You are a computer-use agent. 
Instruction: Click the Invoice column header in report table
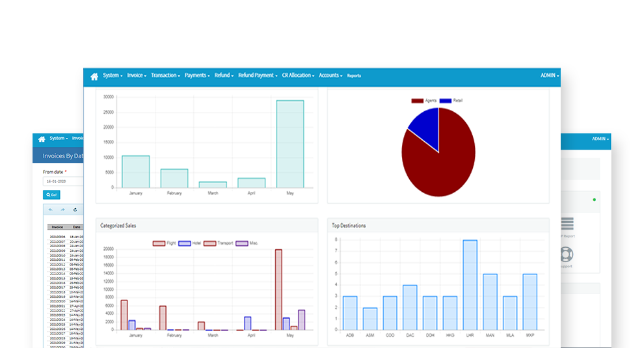point(57,227)
